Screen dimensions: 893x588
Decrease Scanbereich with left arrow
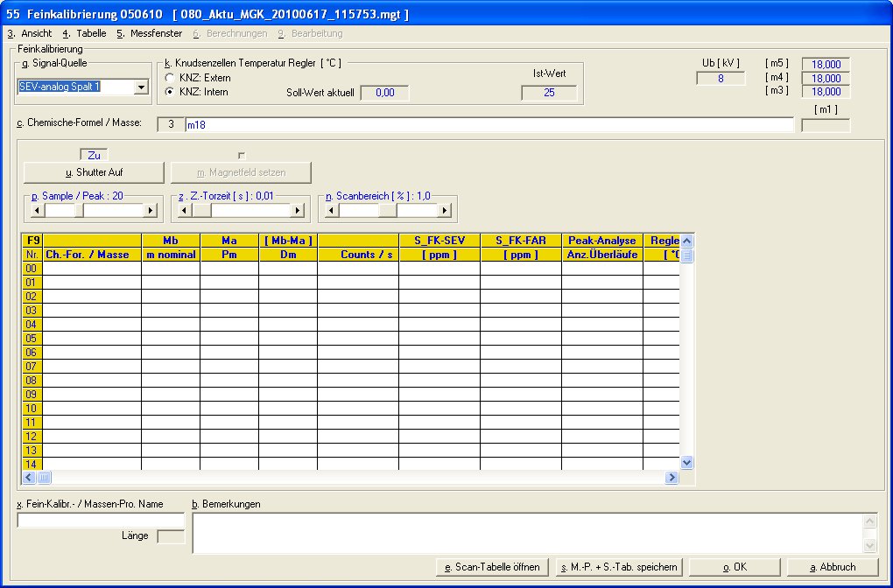332,211
